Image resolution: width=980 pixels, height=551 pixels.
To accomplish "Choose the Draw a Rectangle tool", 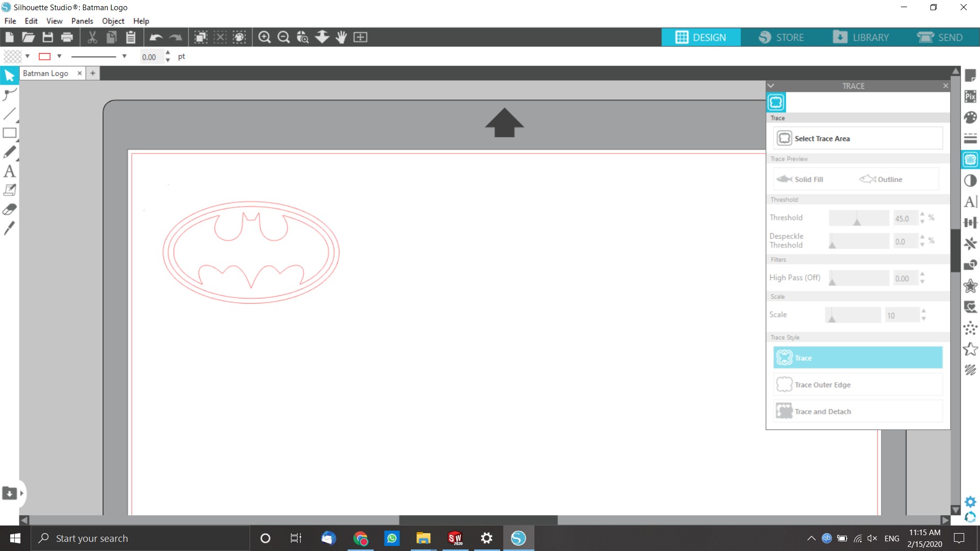I will point(9,133).
